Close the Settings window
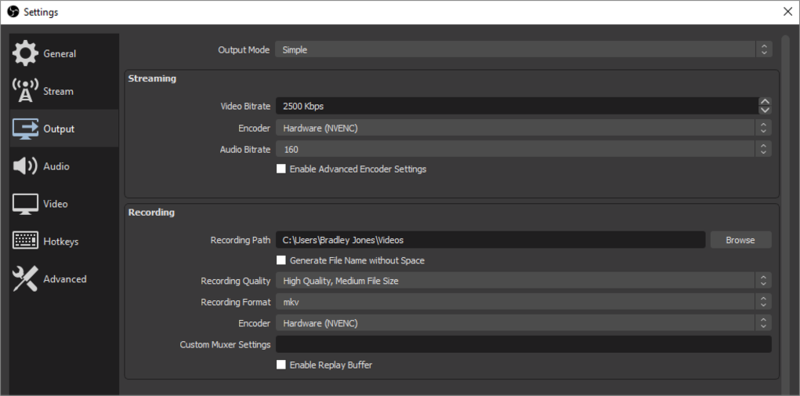 (788, 12)
